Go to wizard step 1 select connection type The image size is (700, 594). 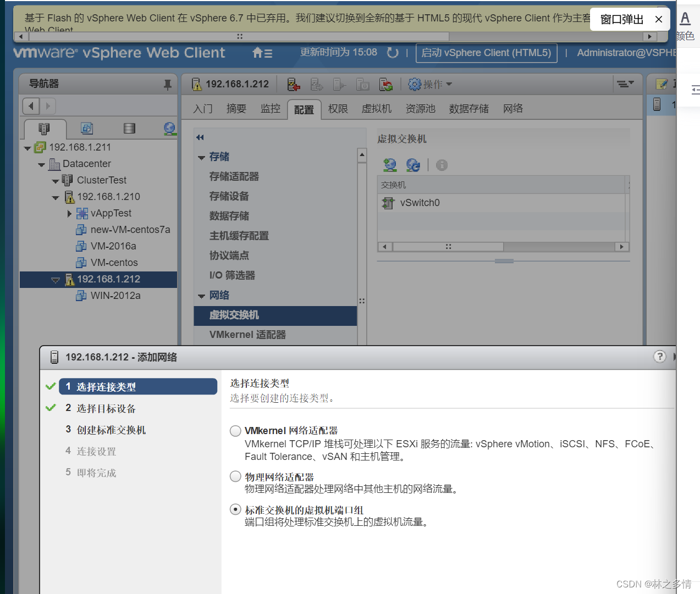click(x=138, y=386)
